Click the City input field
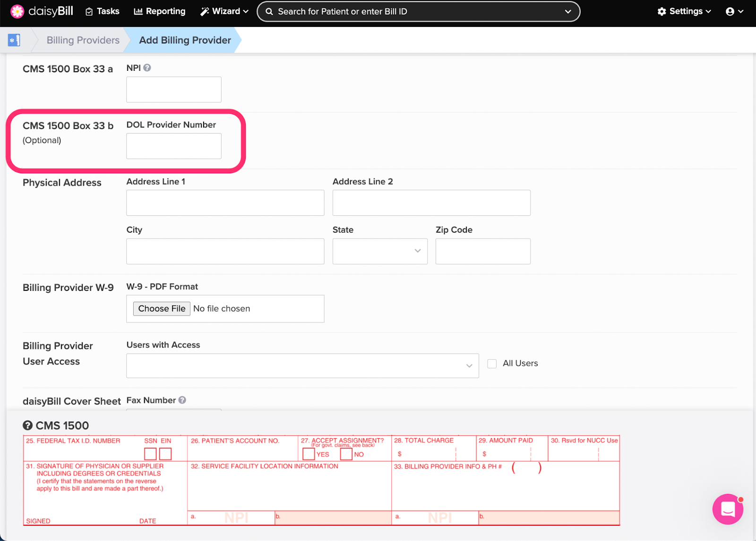The width and height of the screenshot is (756, 541). [225, 251]
